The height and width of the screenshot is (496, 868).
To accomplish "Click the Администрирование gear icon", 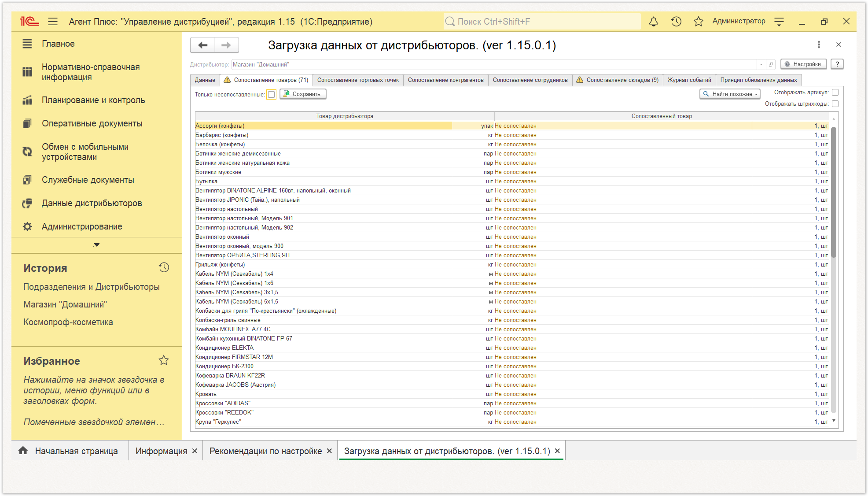I will [x=27, y=226].
